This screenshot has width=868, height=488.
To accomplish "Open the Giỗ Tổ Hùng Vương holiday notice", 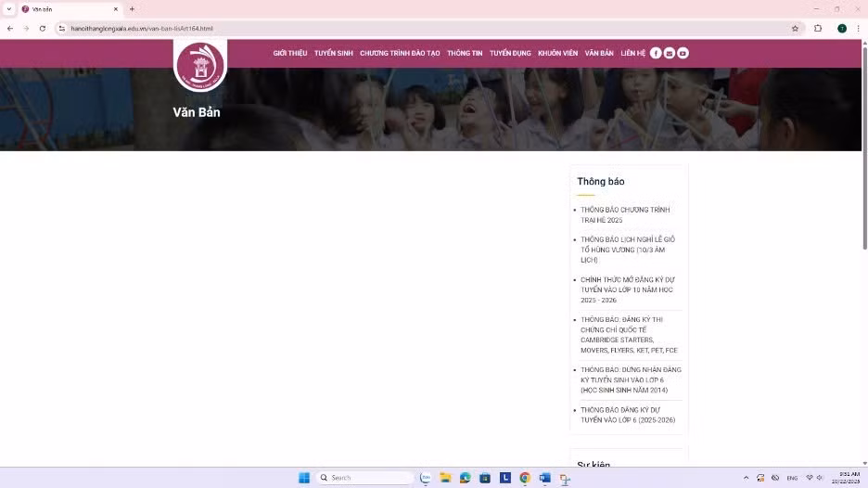I will [628, 250].
